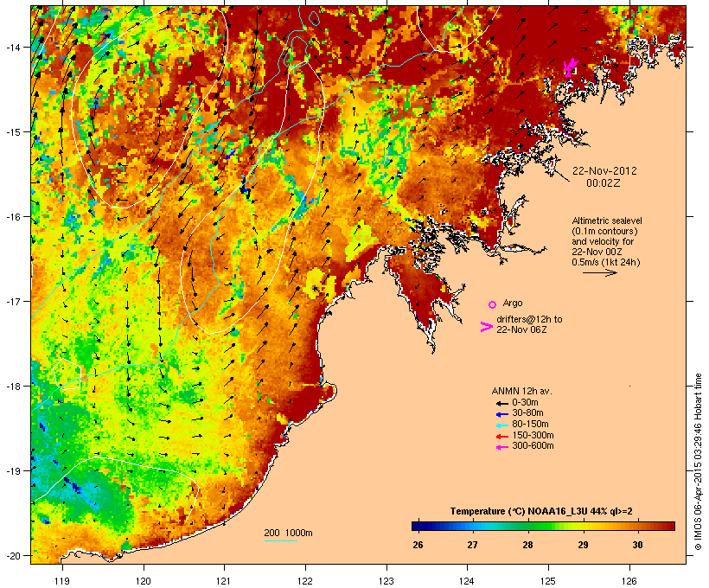709x588 pixels.
Task: Click the -20 latitude axis label
Action: tap(12, 555)
